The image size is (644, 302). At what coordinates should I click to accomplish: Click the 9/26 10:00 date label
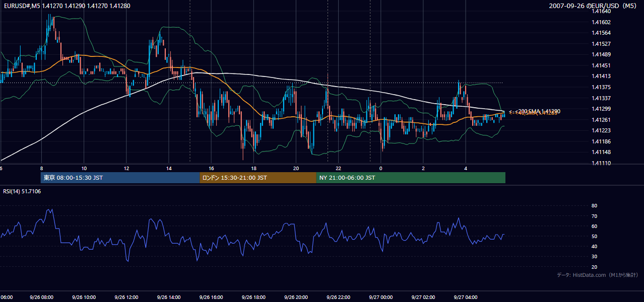click(x=84, y=297)
